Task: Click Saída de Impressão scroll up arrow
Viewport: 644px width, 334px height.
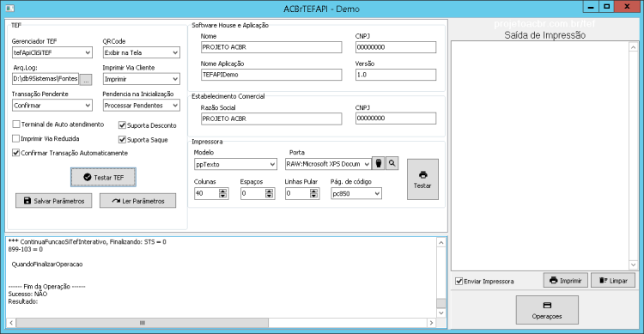Action: 633,47
